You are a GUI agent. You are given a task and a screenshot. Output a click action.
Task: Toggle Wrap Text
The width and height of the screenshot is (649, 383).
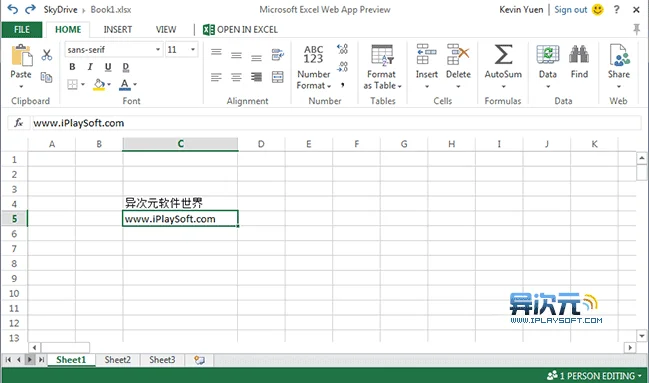278,54
